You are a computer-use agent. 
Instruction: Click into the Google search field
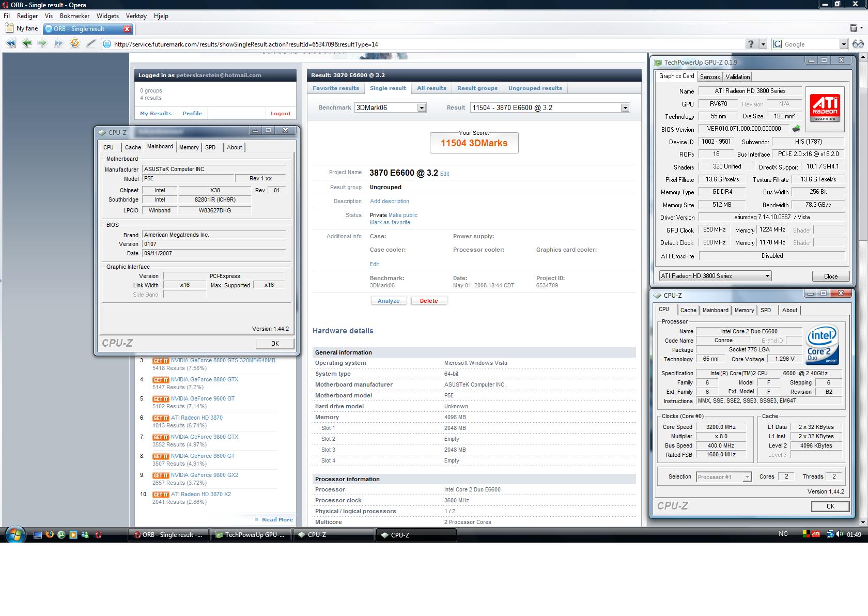tap(810, 44)
